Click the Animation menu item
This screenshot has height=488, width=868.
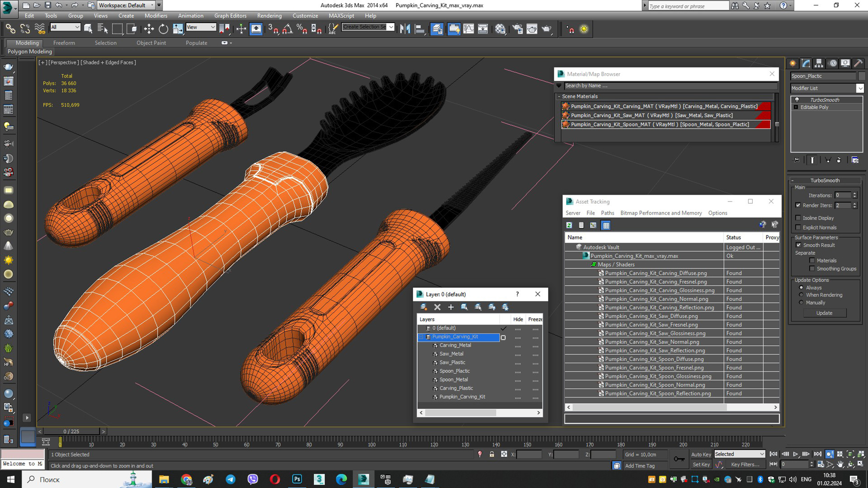click(x=191, y=15)
